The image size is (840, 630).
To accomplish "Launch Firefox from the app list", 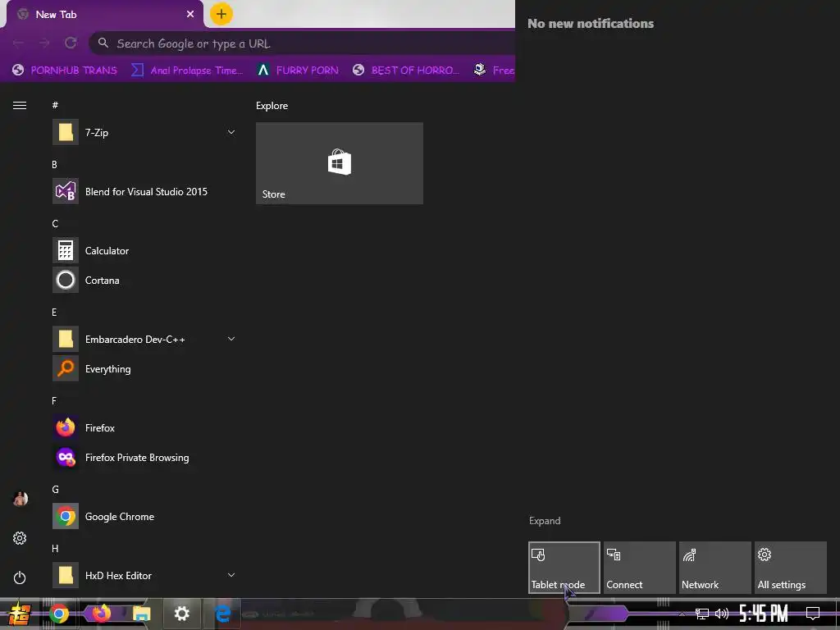I will tap(144, 427).
